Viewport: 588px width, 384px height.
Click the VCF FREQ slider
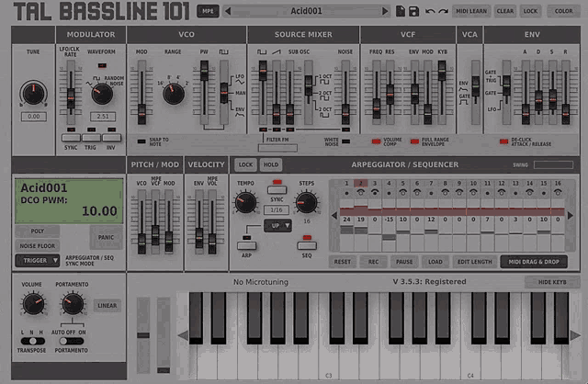[376, 93]
